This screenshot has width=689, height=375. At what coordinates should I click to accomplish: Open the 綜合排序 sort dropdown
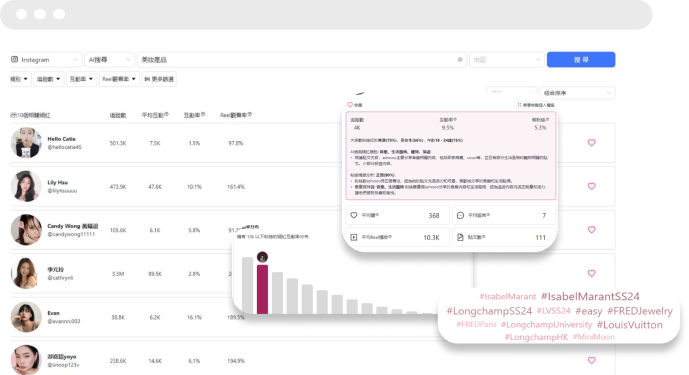[x=577, y=93]
